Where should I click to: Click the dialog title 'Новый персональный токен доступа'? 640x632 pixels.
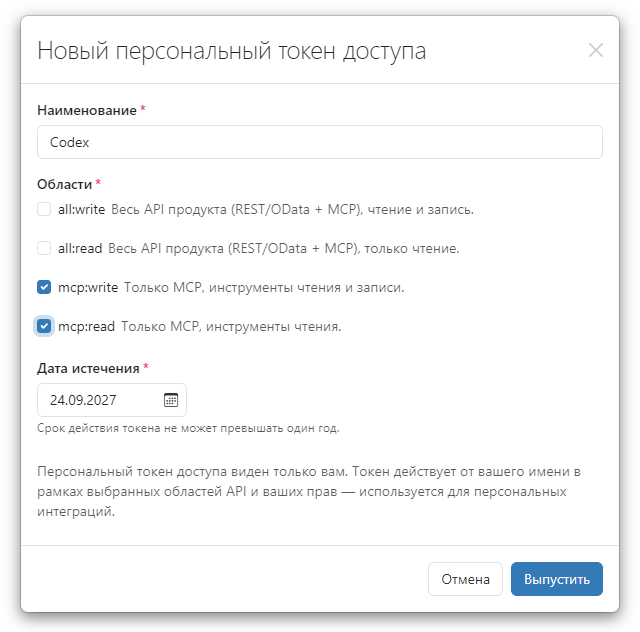click(x=231, y=51)
